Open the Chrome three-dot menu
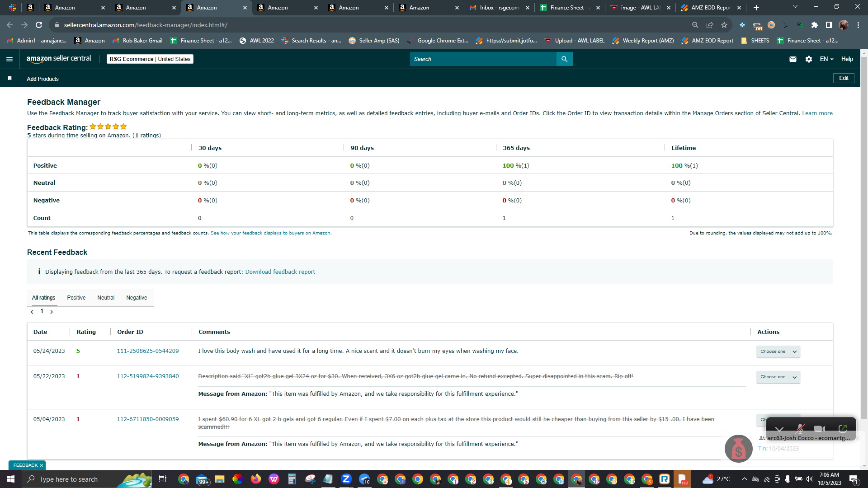 [x=858, y=25]
